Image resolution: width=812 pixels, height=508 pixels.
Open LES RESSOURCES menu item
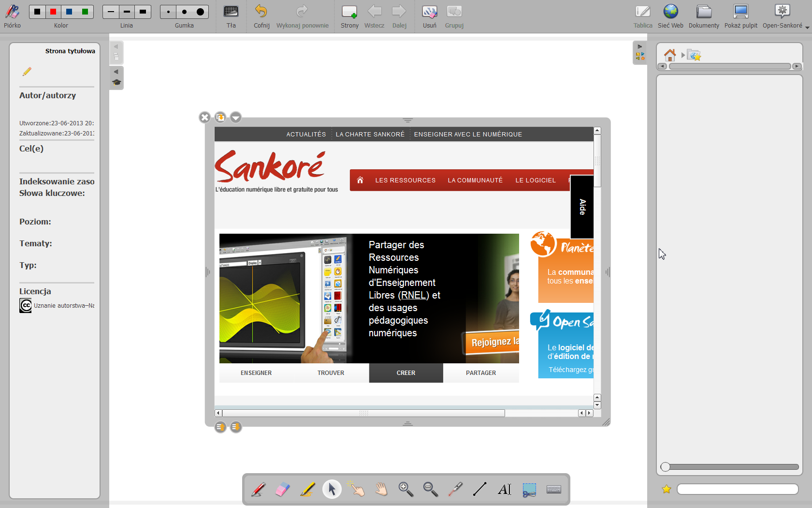pos(406,180)
